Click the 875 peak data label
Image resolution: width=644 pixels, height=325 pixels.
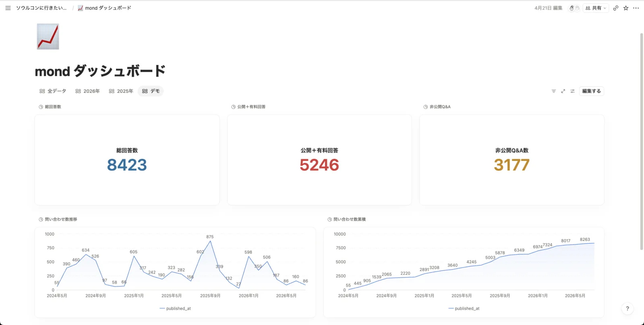[x=210, y=237]
